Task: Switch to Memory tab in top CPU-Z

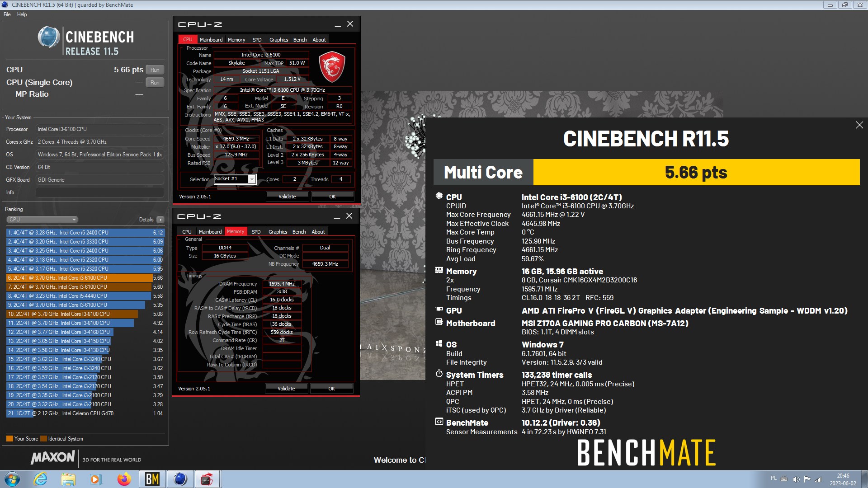Action: [x=236, y=40]
